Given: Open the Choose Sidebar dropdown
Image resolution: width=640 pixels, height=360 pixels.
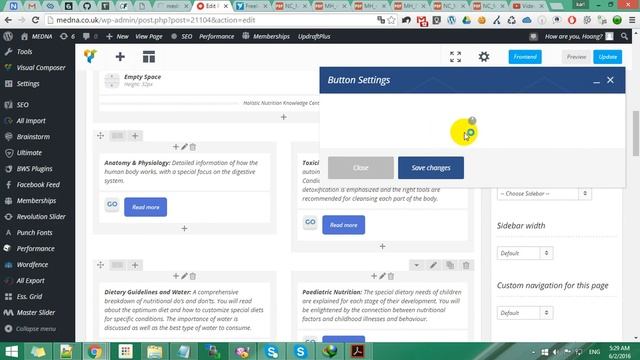Looking at the screenshot, I should coord(544,193).
